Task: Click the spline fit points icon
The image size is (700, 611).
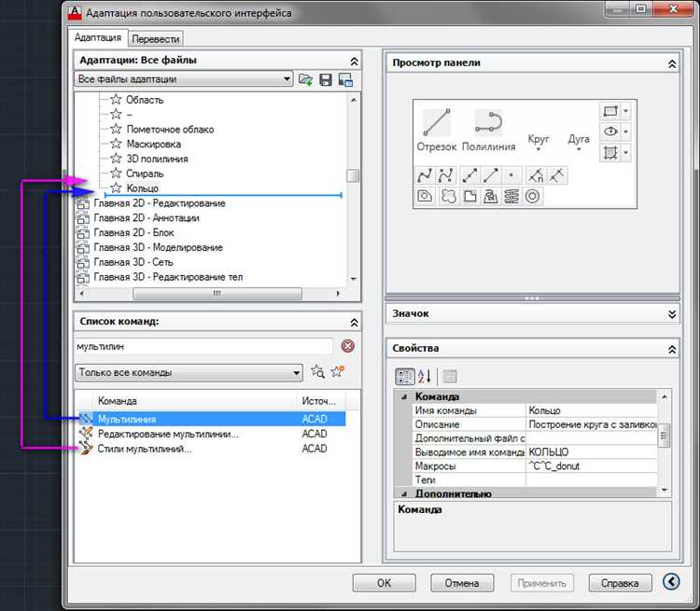Action: (425, 175)
